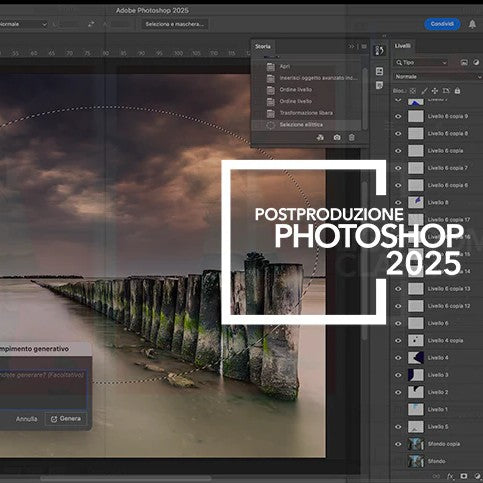Screen dimensions: 483x483
Task: Collapse Storia panel with double chevron
Action: point(351,46)
